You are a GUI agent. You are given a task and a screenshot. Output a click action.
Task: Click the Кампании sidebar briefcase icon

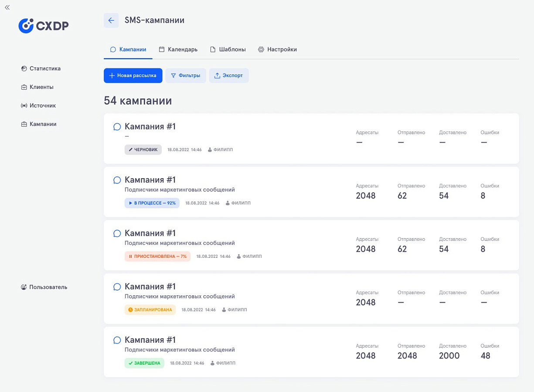pos(24,124)
